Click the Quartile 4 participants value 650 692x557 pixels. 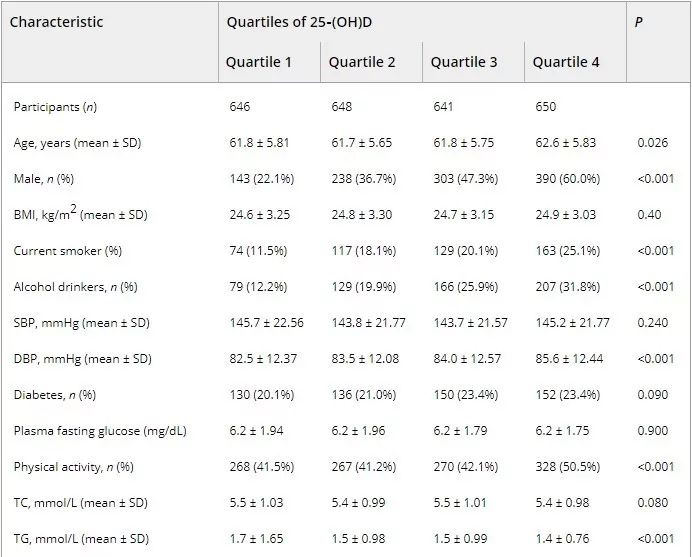click(545, 107)
